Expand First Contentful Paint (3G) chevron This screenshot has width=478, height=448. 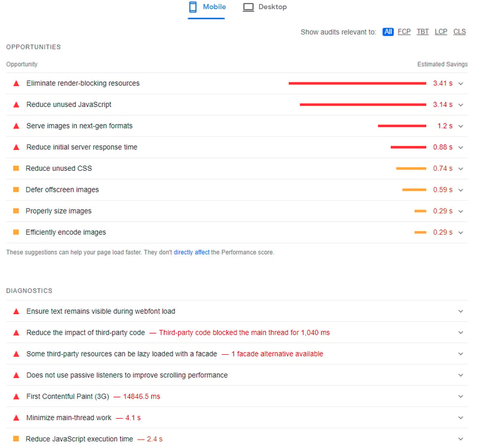(x=461, y=397)
